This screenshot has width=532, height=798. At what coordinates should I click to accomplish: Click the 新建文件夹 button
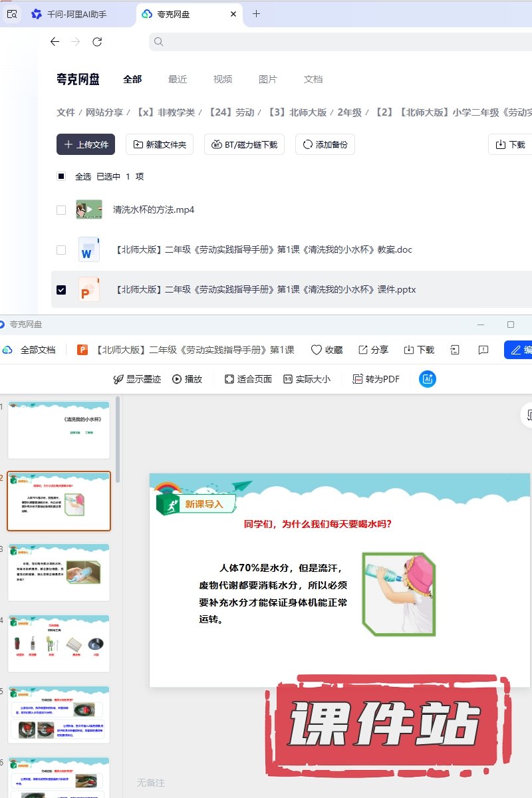(160, 144)
